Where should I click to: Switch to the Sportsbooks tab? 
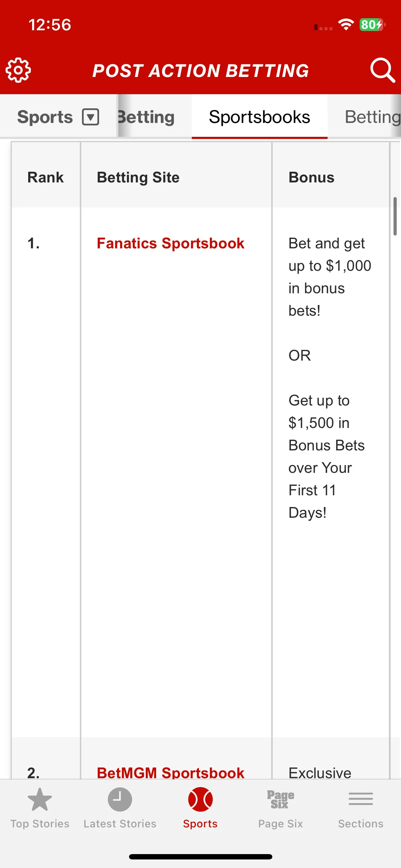[259, 117]
